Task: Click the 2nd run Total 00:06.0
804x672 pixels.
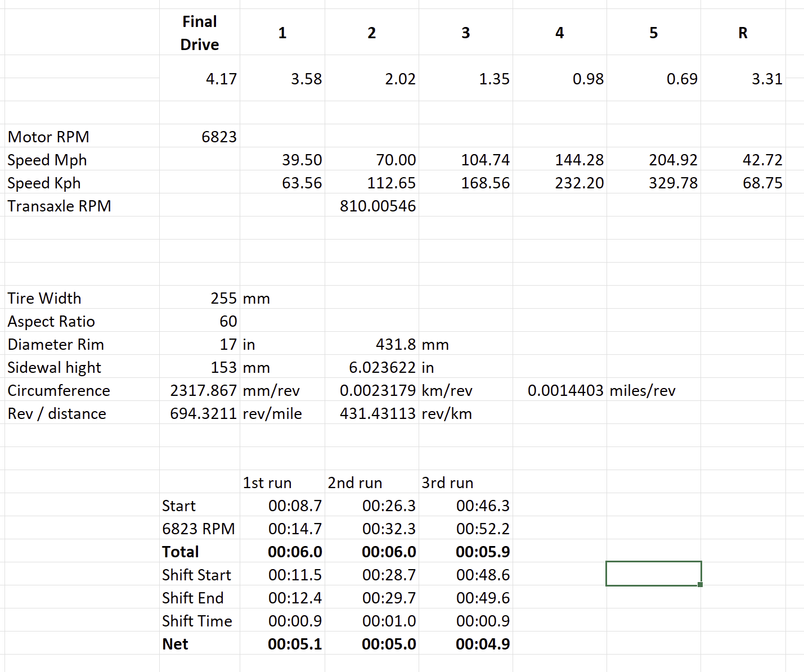Action: click(x=372, y=551)
